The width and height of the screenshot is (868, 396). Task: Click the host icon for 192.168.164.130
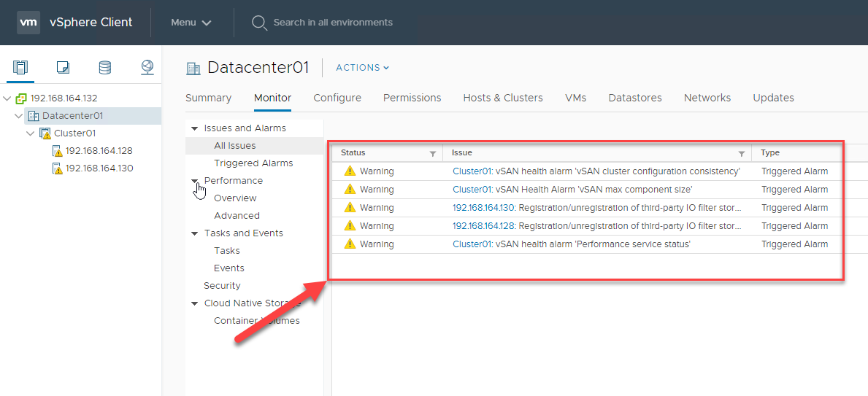pos(57,168)
